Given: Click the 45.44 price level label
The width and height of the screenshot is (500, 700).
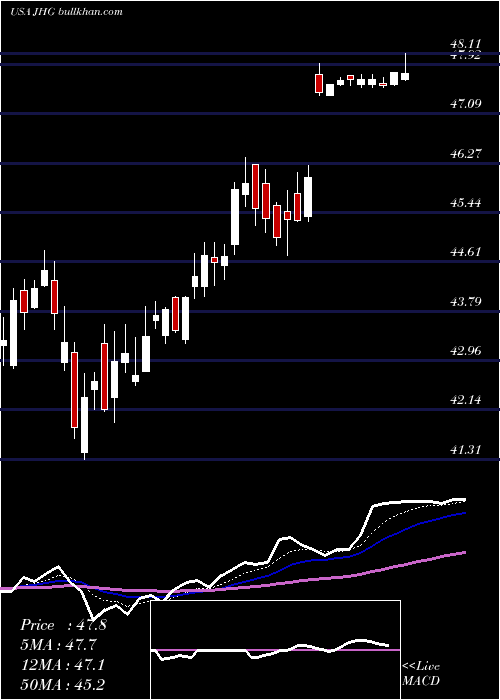Looking at the screenshot, I should pyautogui.click(x=466, y=203).
